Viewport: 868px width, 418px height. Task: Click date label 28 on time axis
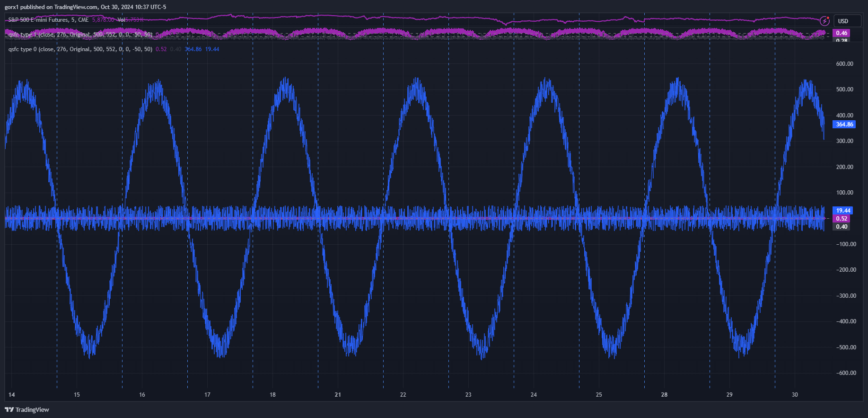pyautogui.click(x=664, y=395)
